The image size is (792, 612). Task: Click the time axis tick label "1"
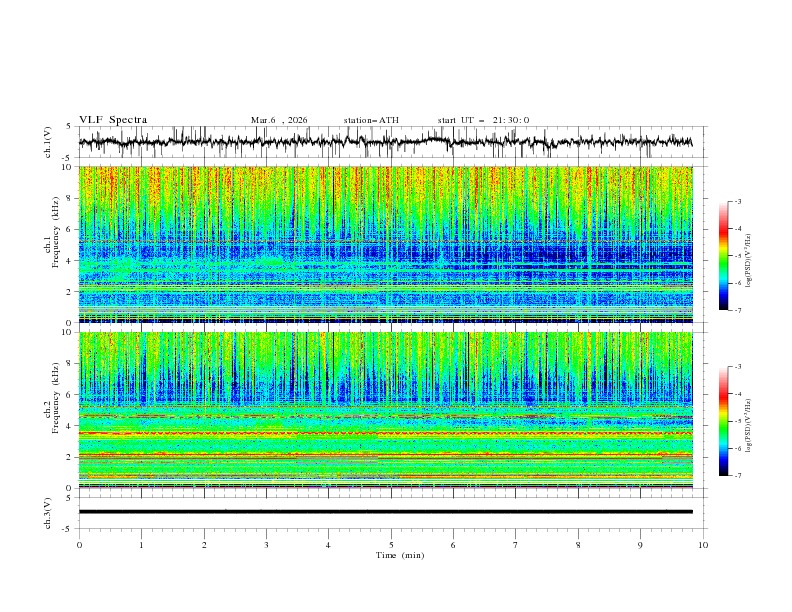[141, 545]
